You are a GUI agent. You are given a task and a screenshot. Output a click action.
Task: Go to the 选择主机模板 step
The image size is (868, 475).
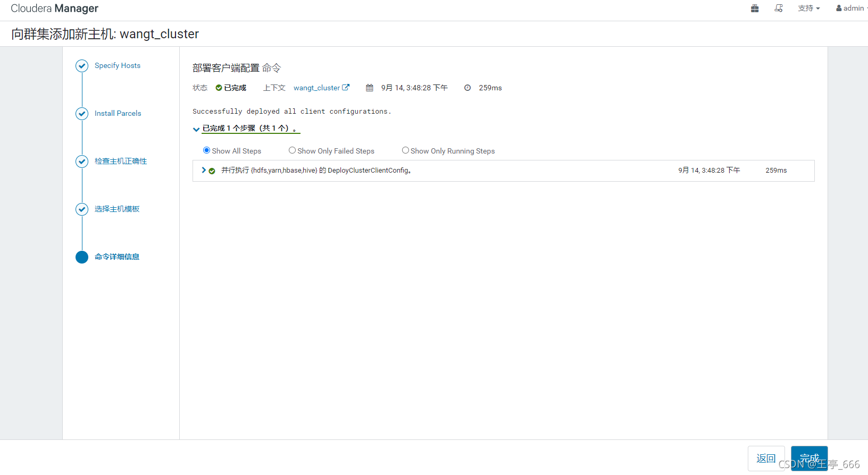[117, 209]
